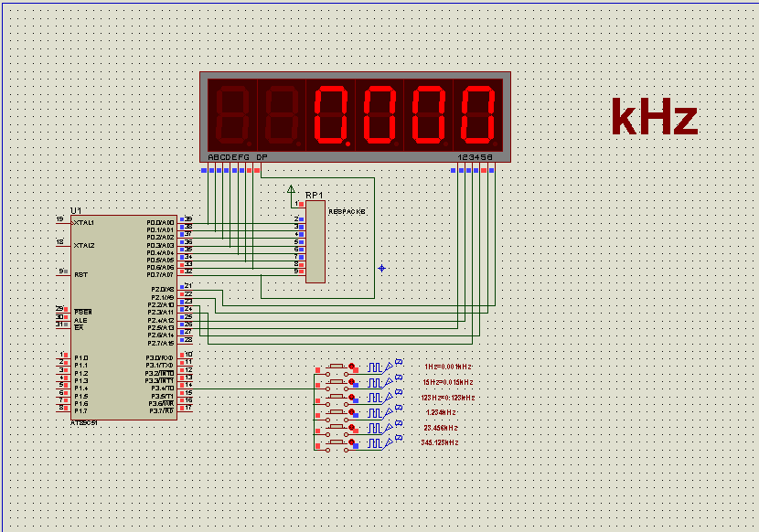Click the blue origin crosshair marker
This screenshot has height=532, width=759.
pos(381,268)
